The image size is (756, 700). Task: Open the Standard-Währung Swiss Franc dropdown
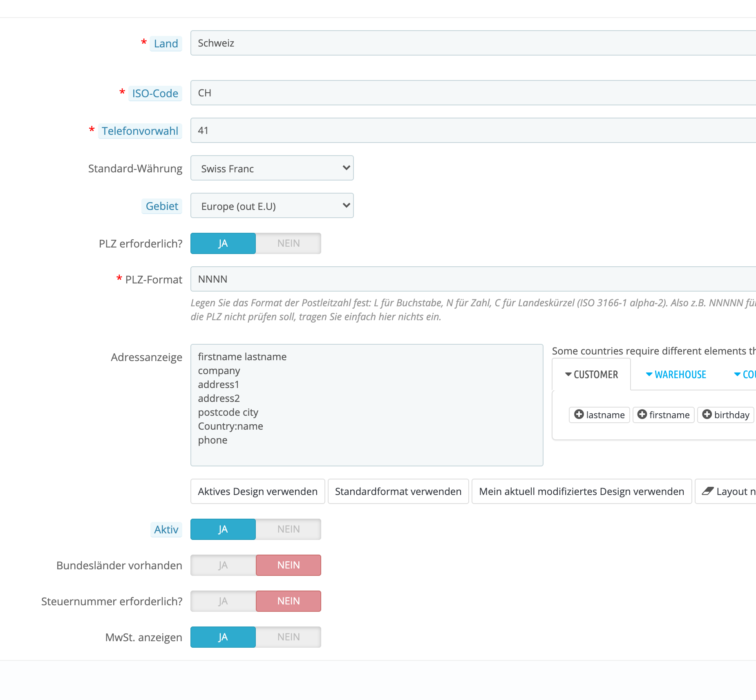pyautogui.click(x=272, y=168)
